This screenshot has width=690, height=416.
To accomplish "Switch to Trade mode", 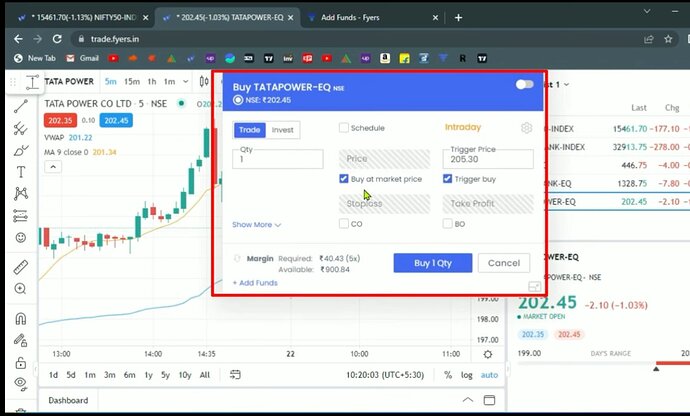I will (250, 130).
